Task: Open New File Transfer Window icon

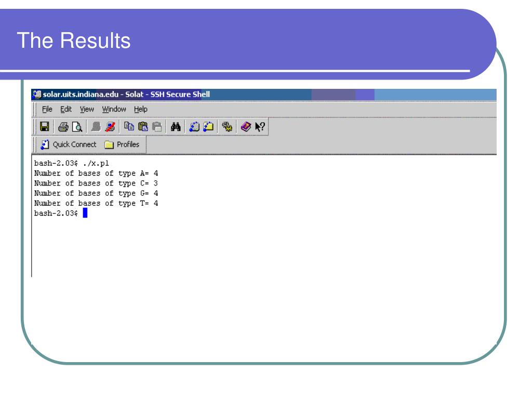Action: pos(208,127)
